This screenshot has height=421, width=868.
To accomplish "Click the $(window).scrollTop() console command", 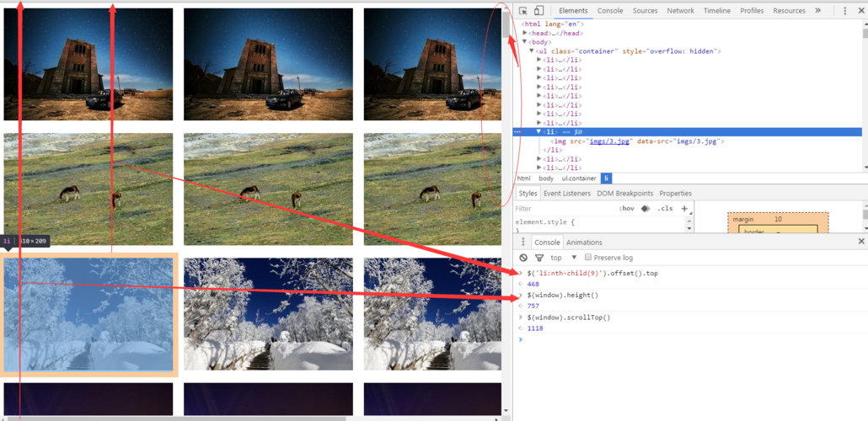I will point(569,317).
